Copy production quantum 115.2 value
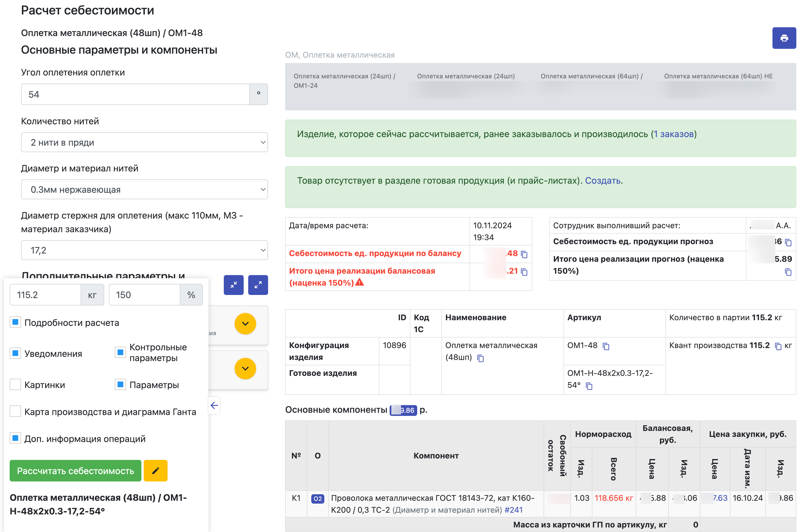Viewport: 802px width, 532px height. pos(778,346)
